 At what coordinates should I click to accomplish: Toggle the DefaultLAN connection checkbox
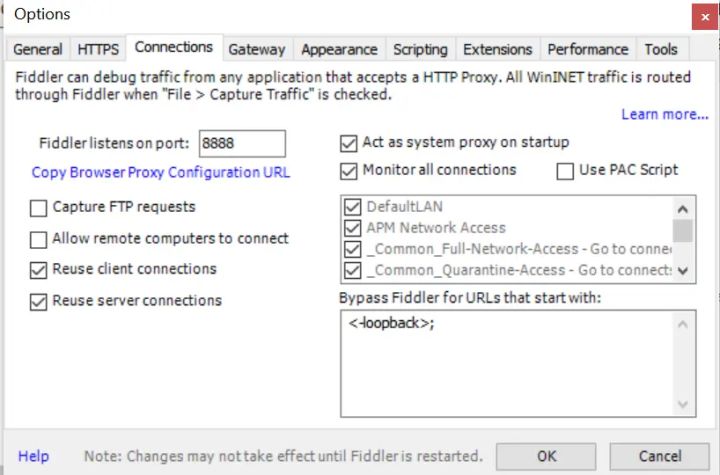[352, 207]
